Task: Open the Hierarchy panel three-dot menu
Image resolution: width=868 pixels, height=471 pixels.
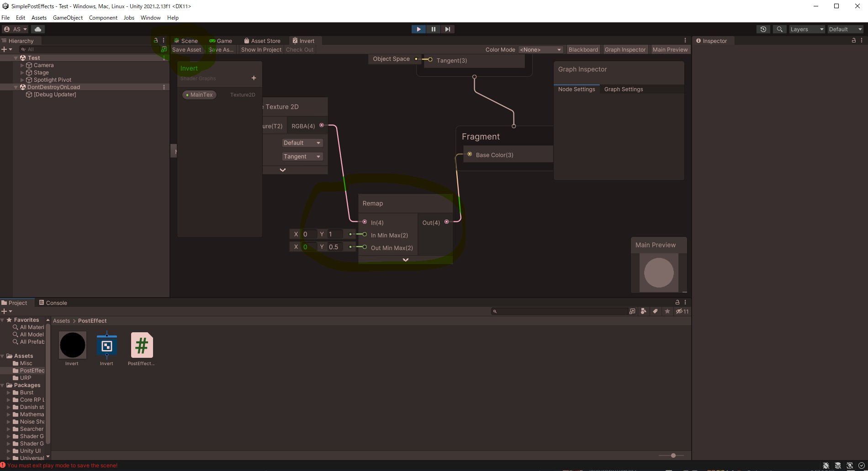Action: (164, 41)
